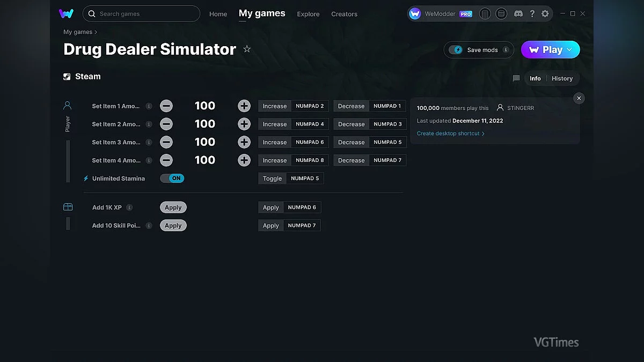Open info icon for Set Item 1 Amount
Image resolution: width=644 pixels, height=362 pixels.
(149, 106)
